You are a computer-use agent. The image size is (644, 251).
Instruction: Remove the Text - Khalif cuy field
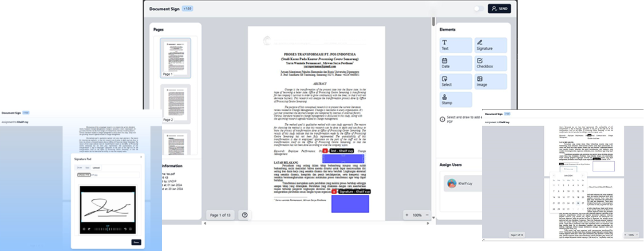[325, 151]
